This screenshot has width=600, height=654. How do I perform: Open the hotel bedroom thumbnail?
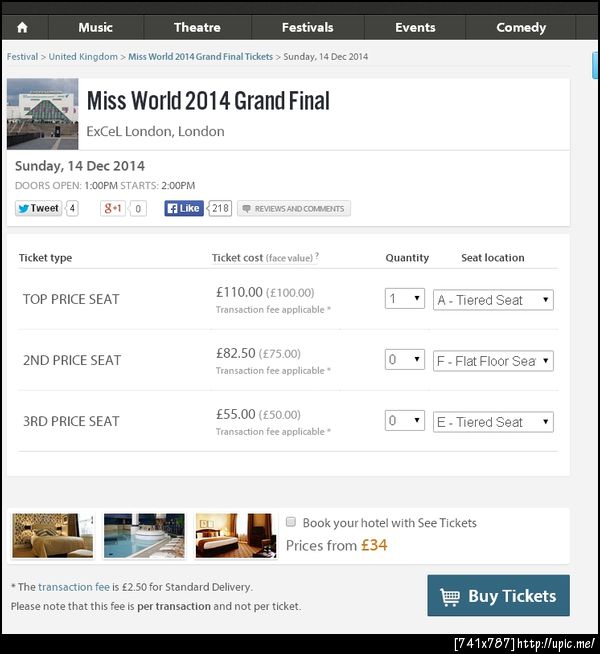[x=52, y=535]
